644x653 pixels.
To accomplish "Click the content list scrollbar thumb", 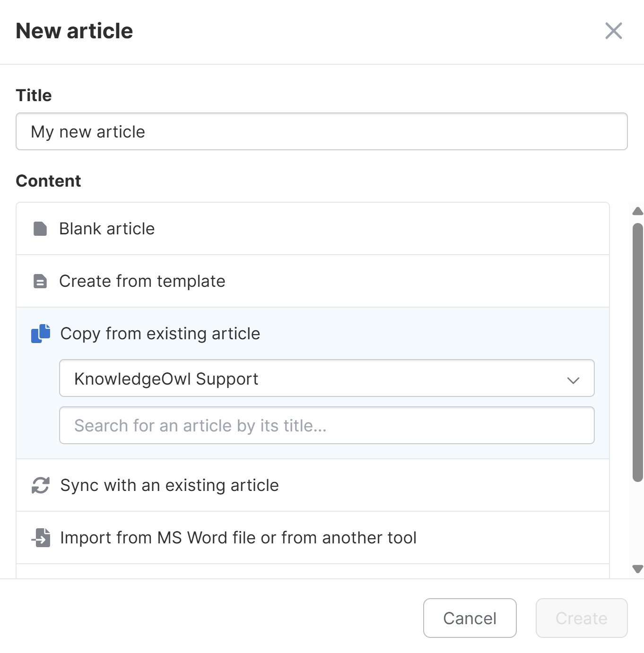I will [637, 352].
